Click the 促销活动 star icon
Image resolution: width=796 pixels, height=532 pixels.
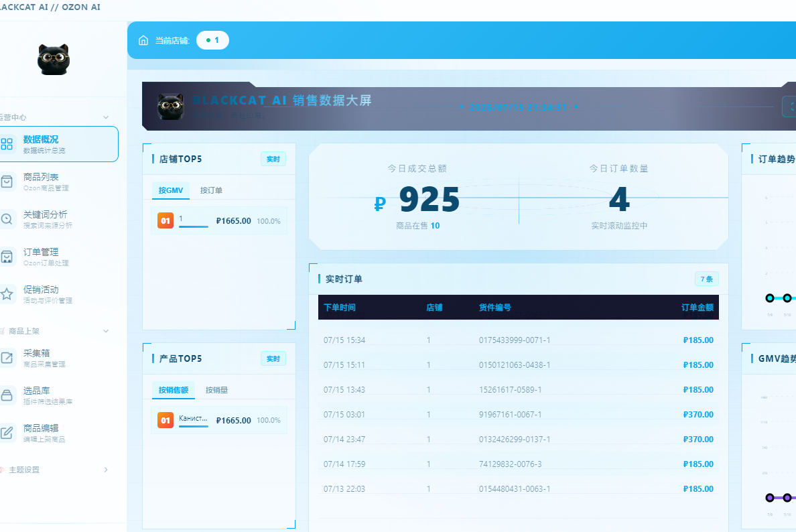7,294
